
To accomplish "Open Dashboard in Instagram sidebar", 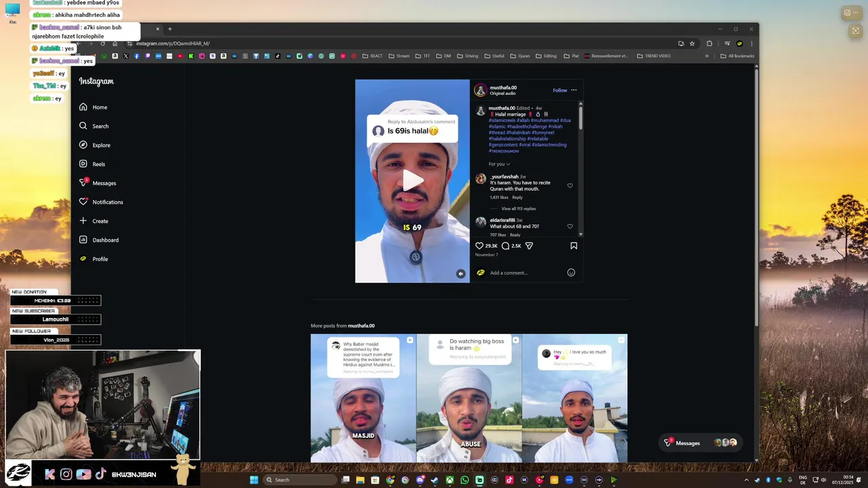I will pos(98,240).
